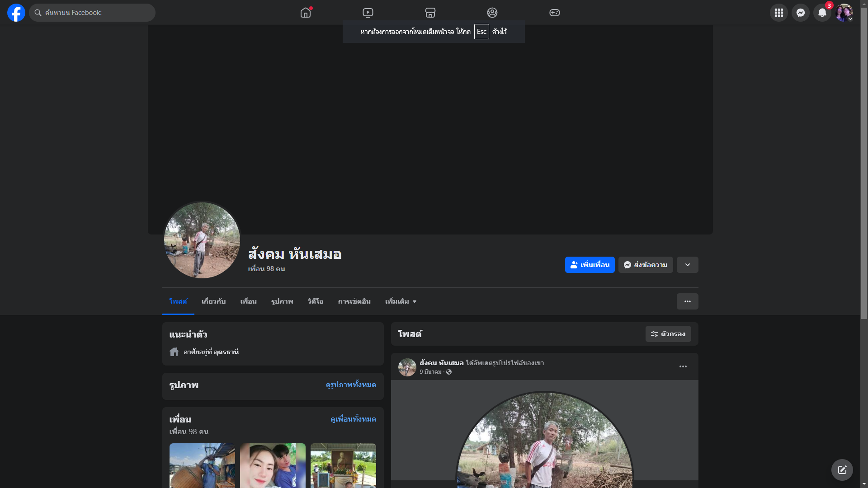Expand the chevron next to ส่งข้อความ

(x=687, y=265)
